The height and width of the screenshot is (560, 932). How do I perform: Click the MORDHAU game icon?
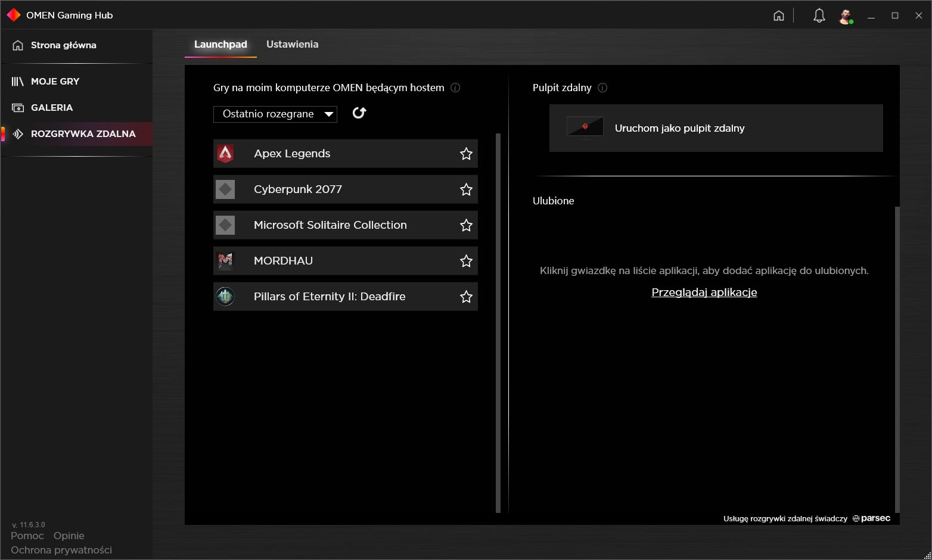pos(225,261)
